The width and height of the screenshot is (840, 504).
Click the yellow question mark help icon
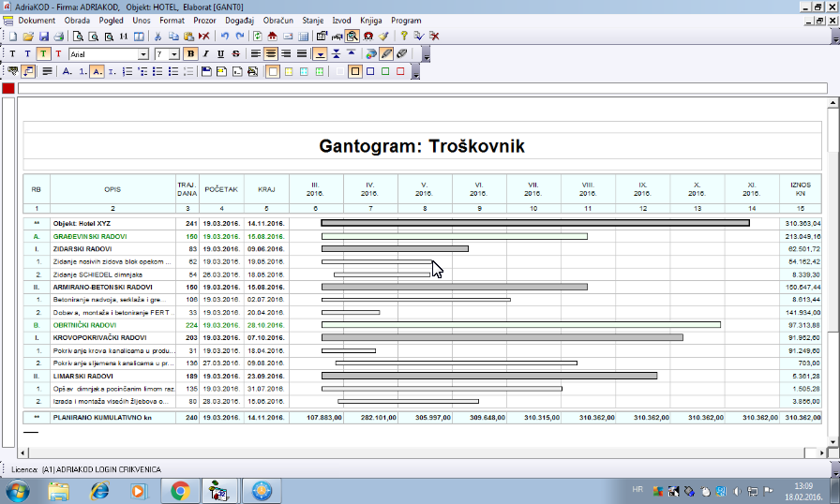tap(404, 37)
